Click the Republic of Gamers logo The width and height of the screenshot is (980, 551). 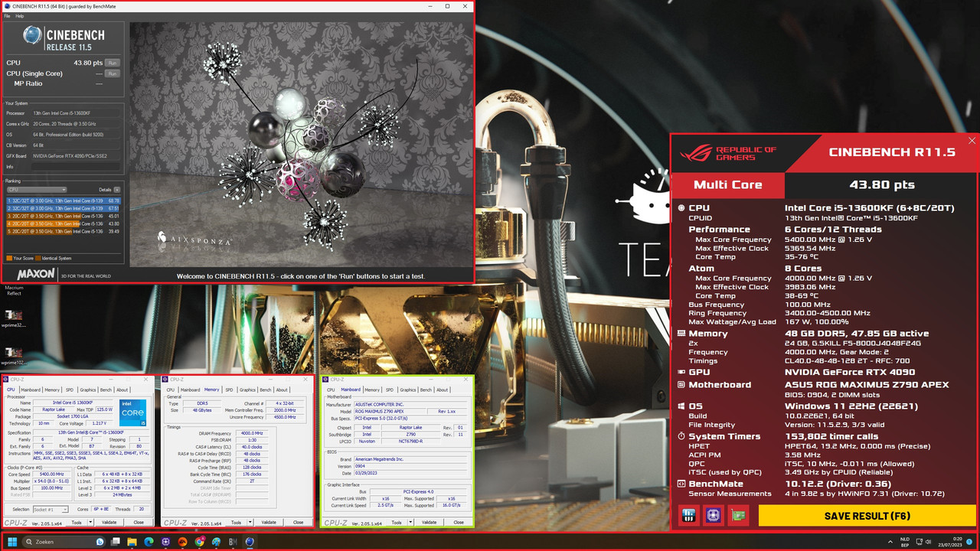pos(727,153)
